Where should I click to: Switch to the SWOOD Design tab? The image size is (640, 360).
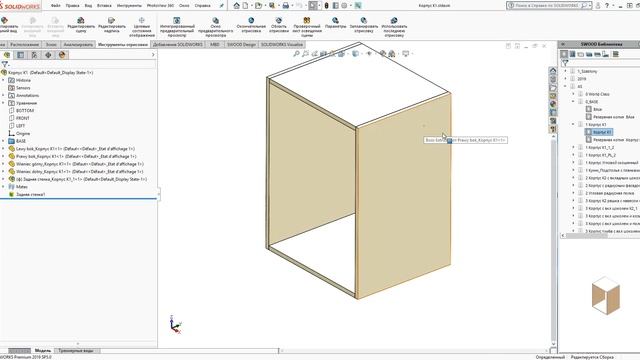coord(241,44)
